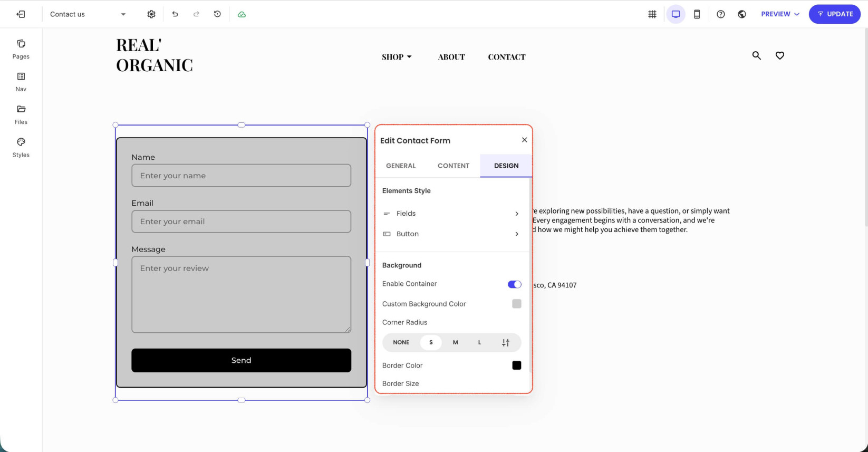Click the Email input field
This screenshot has height=452, width=868.
241,222
